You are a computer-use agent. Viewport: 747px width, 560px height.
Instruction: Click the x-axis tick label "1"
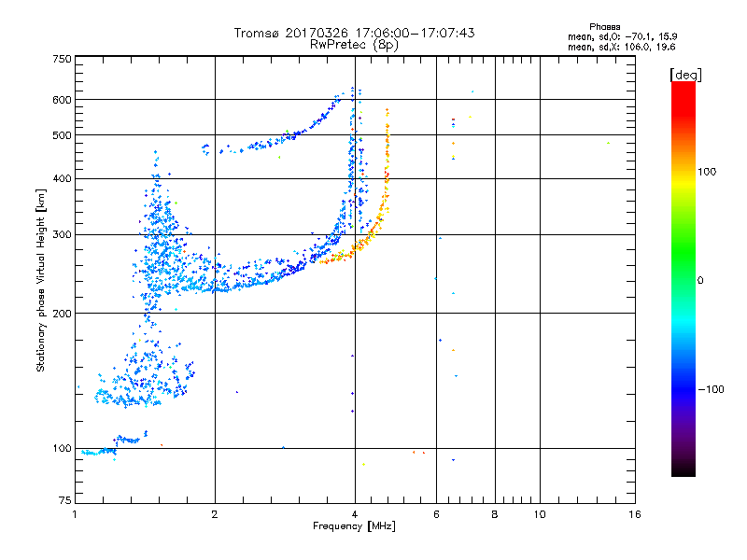(x=75, y=514)
